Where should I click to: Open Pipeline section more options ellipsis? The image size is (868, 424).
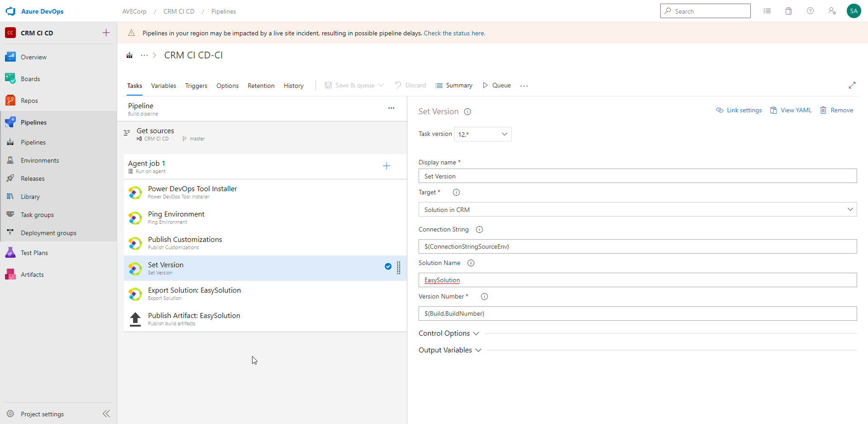click(391, 108)
